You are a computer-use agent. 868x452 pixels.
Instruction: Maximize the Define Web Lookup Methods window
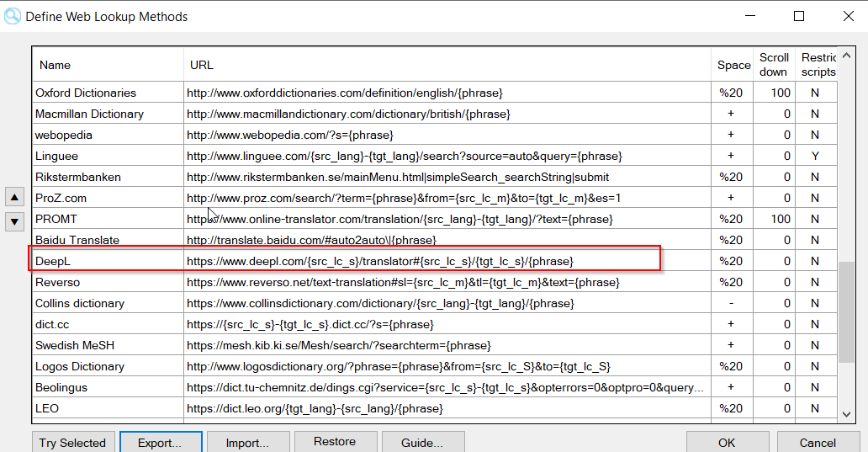[x=799, y=16]
